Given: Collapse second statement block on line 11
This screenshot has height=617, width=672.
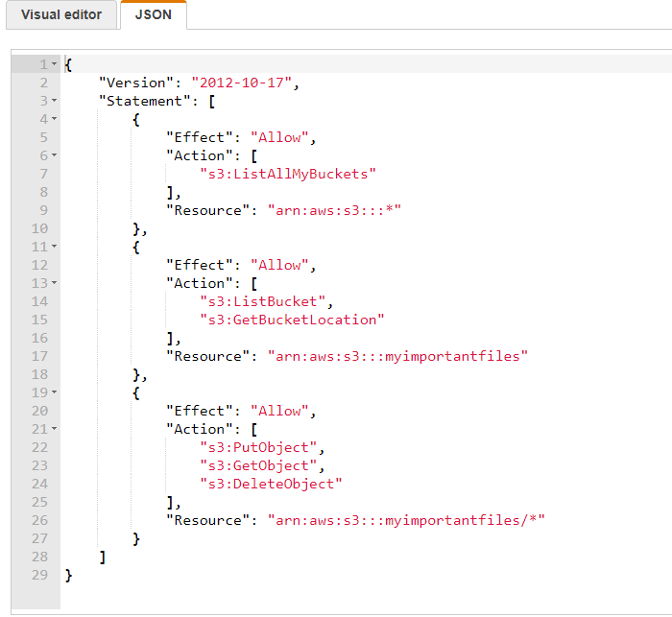Looking at the screenshot, I should [55, 247].
